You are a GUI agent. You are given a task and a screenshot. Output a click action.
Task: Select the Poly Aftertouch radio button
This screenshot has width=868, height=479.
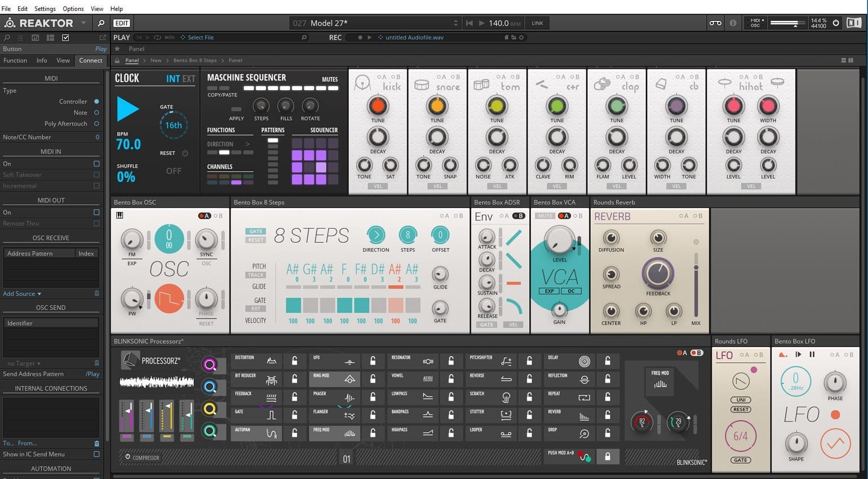click(96, 123)
